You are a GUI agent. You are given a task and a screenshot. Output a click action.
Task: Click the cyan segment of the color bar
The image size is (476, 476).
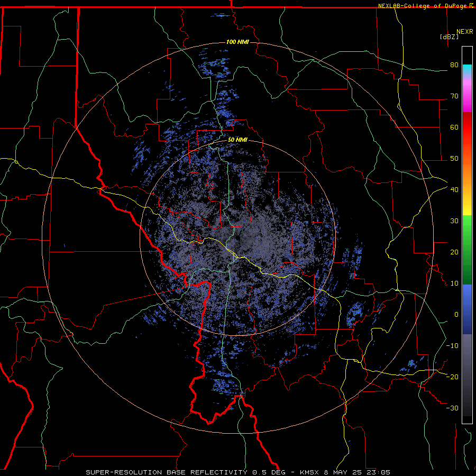467,70
